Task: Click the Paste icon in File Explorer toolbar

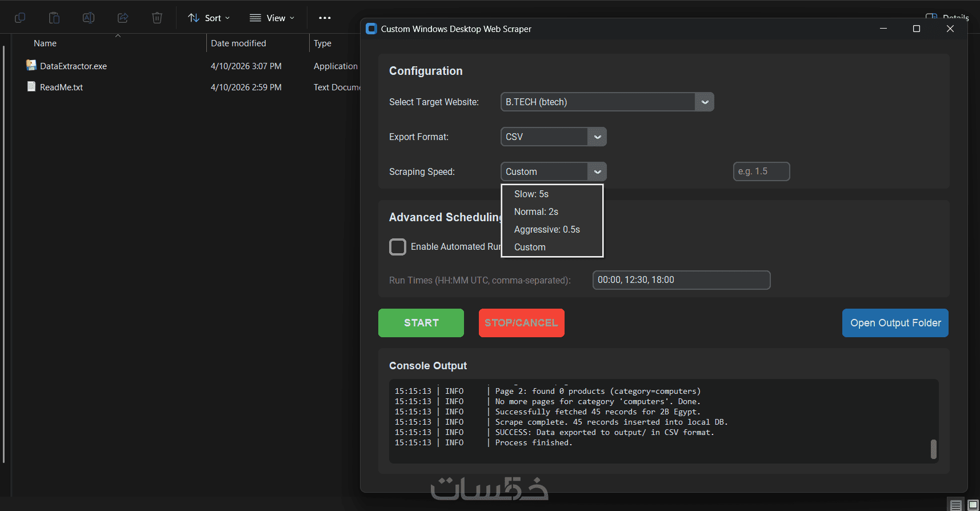Action: (x=54, y=18)
